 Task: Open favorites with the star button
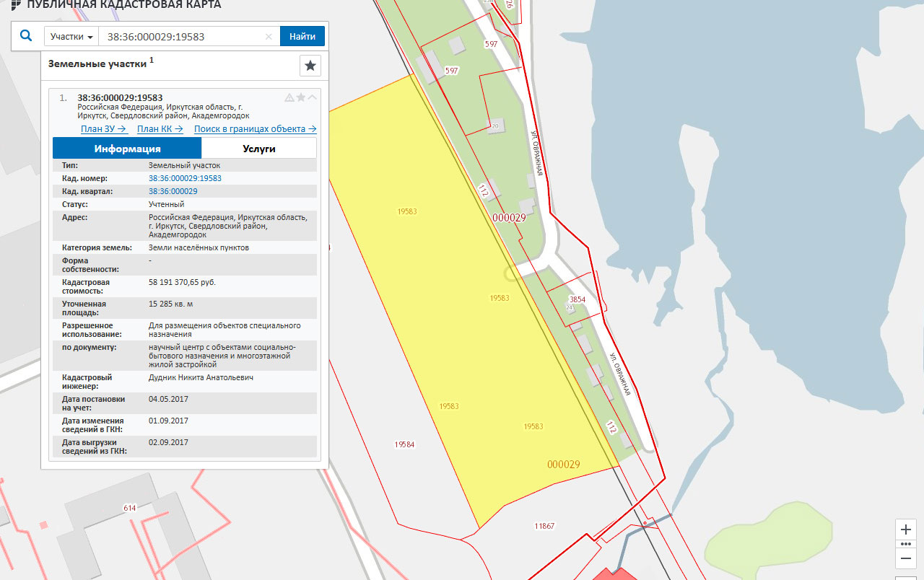310,66
